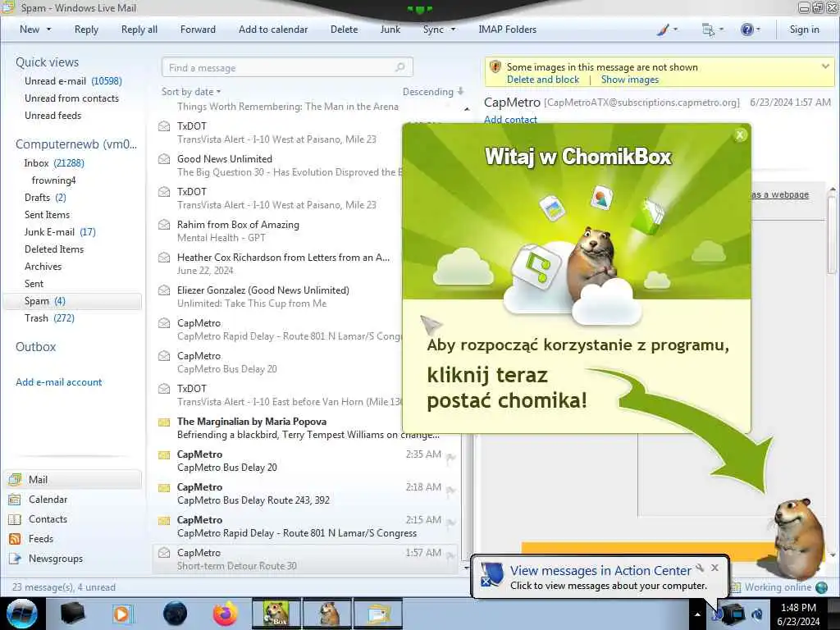Open Contacts in the navigation pane
Viewport: 840px width, 630px height.
[48, 519]
